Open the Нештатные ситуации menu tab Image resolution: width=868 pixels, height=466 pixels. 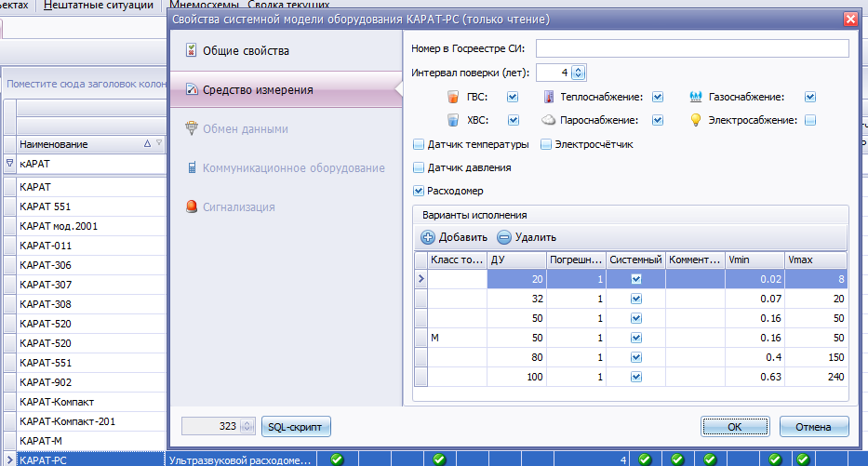[x=99, y=6]
